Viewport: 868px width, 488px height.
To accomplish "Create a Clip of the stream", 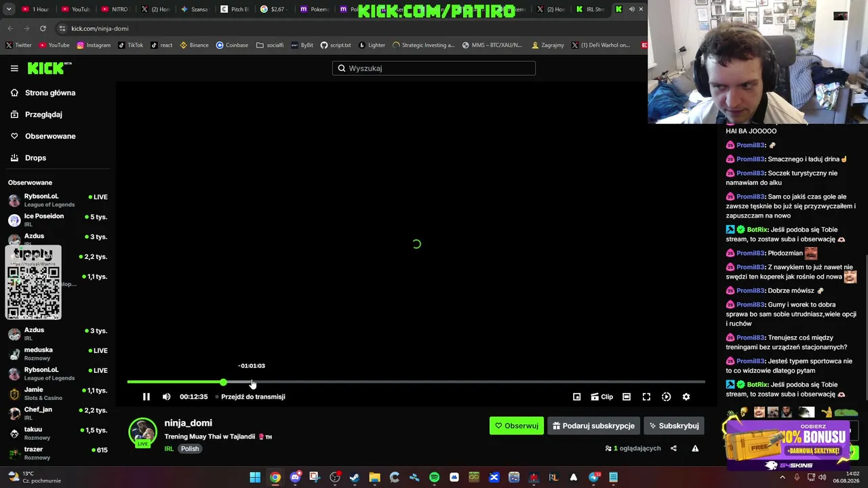I will pos(601,397).
